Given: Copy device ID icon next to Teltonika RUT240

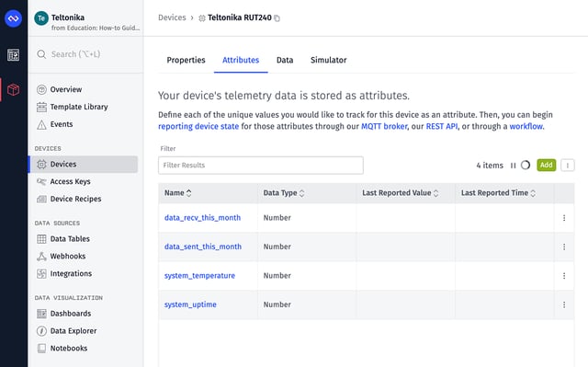Looking at the screenshot, I should (277, 18).
